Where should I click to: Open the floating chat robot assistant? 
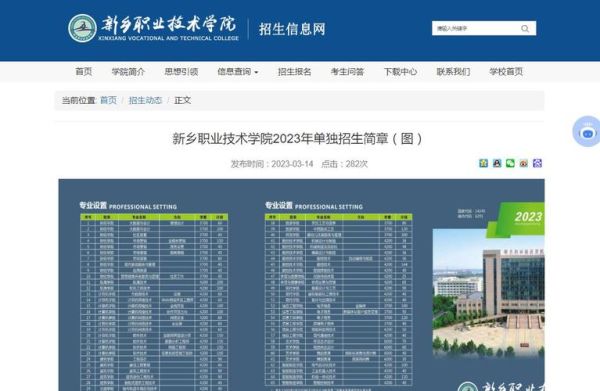(x=587, y=132)
